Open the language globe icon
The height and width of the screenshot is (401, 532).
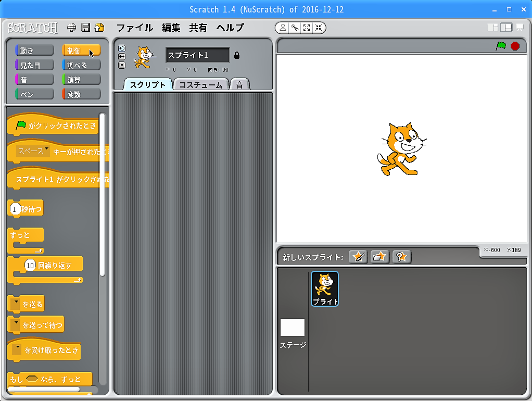pos(71,28)
